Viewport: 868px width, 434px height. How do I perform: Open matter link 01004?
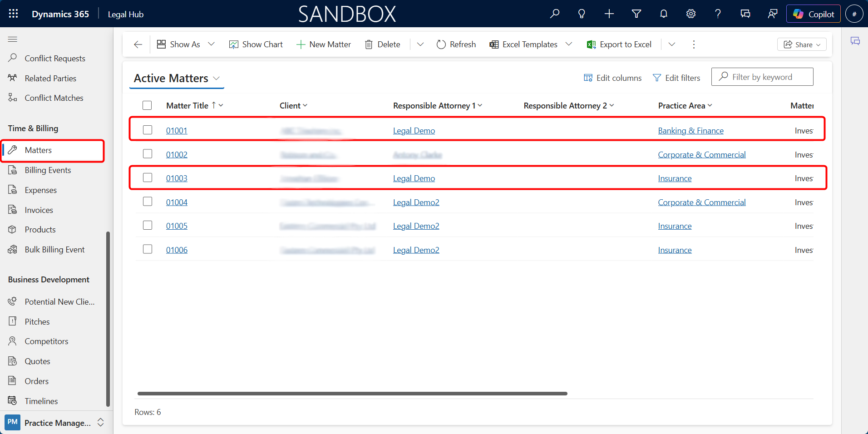[x=177, y=202]
